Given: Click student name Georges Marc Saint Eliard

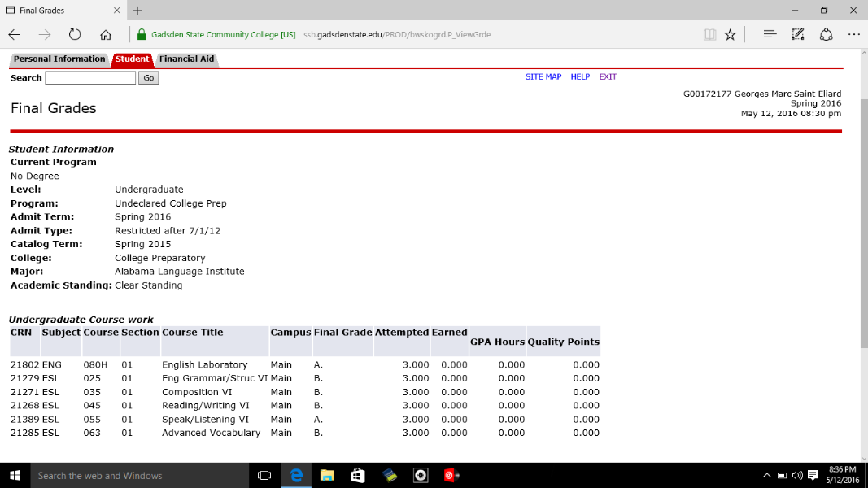Looking at the screenshot, I should pos(787,94).
